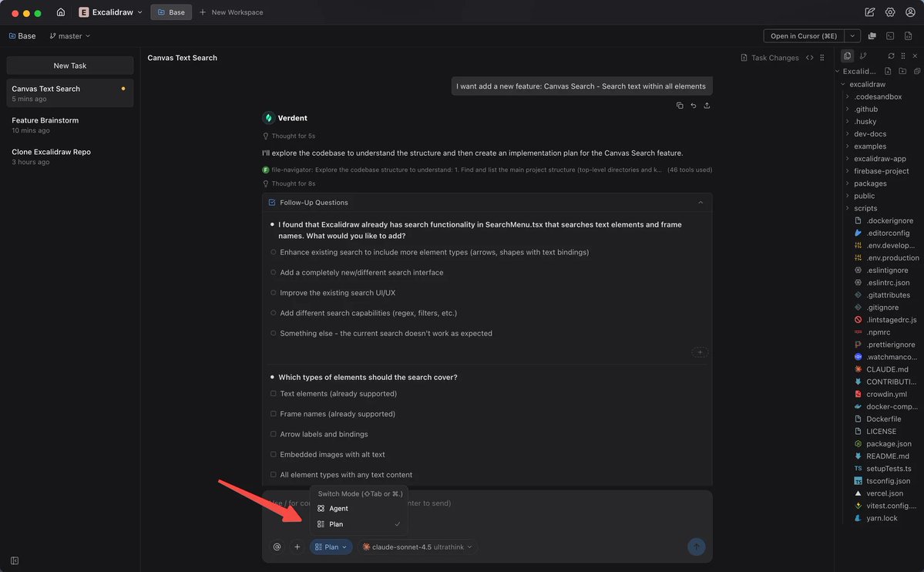Open the Open in Cursor dropdown arrow
924x572 pixels.
click(852, 36)
